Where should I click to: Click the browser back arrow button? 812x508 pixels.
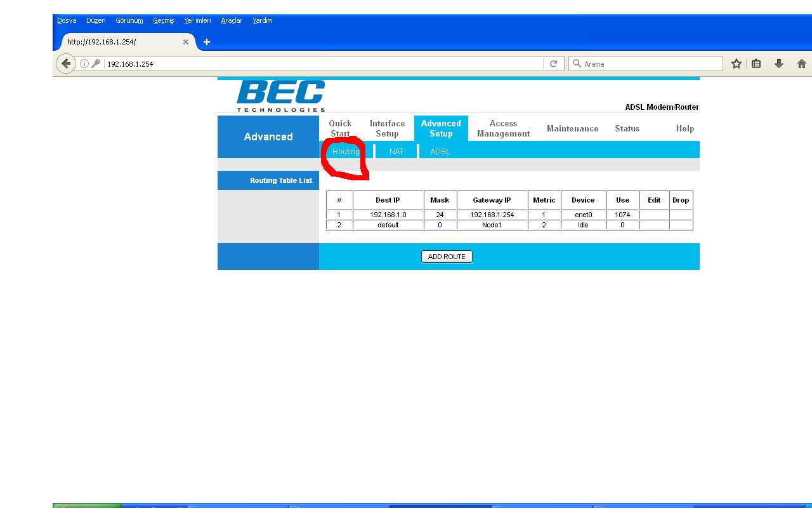click(65, 63)
